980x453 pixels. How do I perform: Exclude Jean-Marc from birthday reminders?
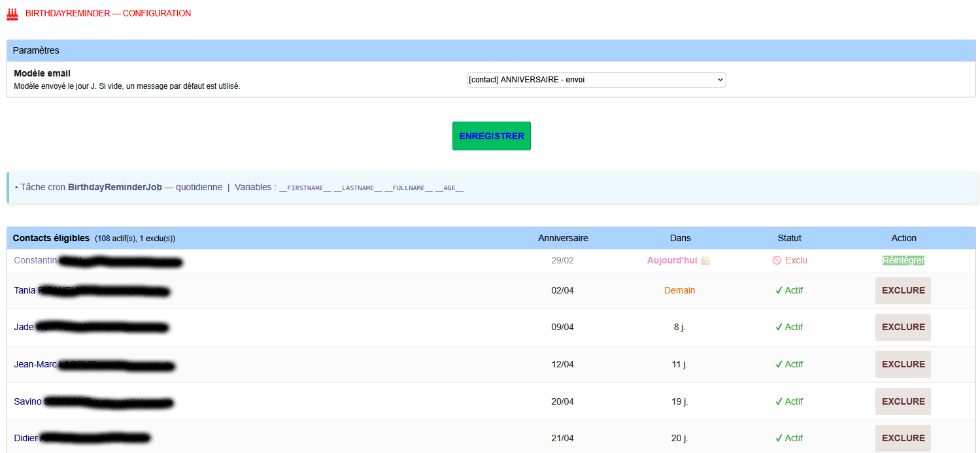click(903, 364)
